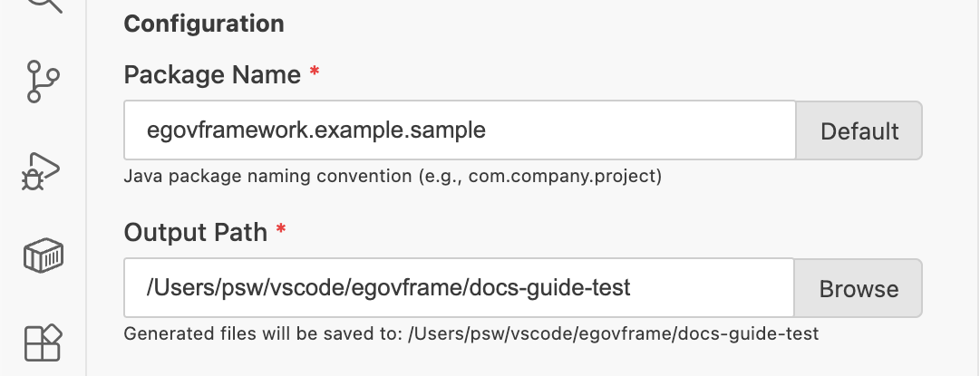Open the Containers explorer icon
The image size is (980, 376).
[x=43, y=257]
